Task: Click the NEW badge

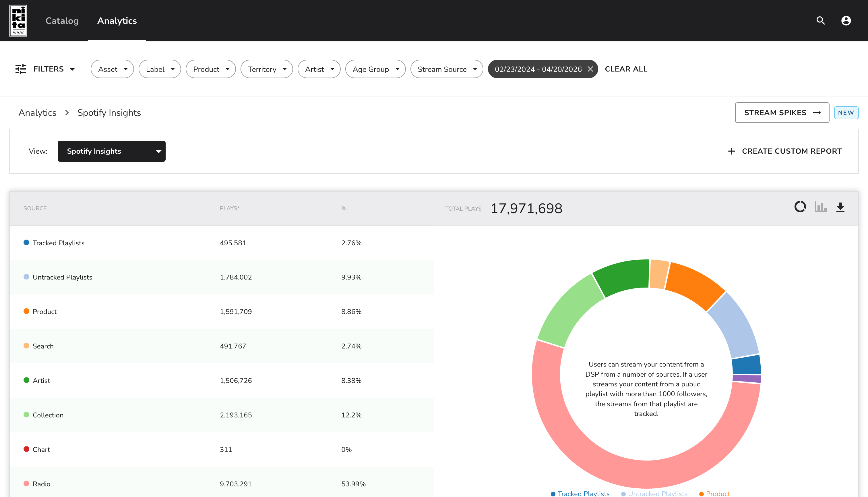Action: coord(846,113)
